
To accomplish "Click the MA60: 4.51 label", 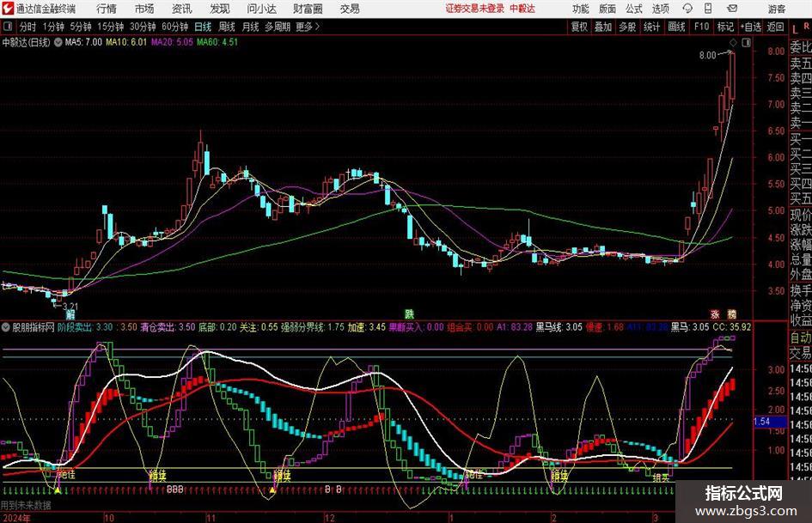I will click(x=217, y=42).
